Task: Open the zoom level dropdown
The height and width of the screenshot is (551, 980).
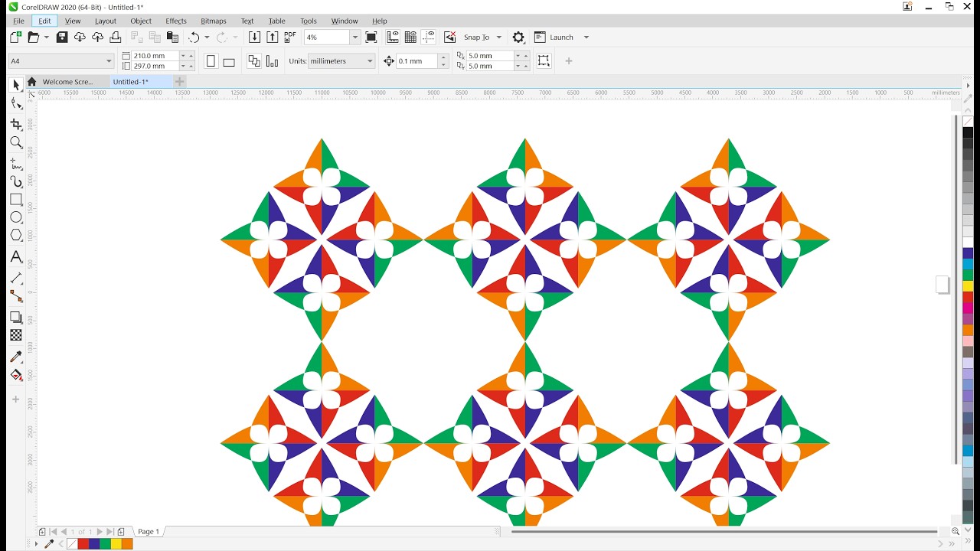Action: (354, 37)
